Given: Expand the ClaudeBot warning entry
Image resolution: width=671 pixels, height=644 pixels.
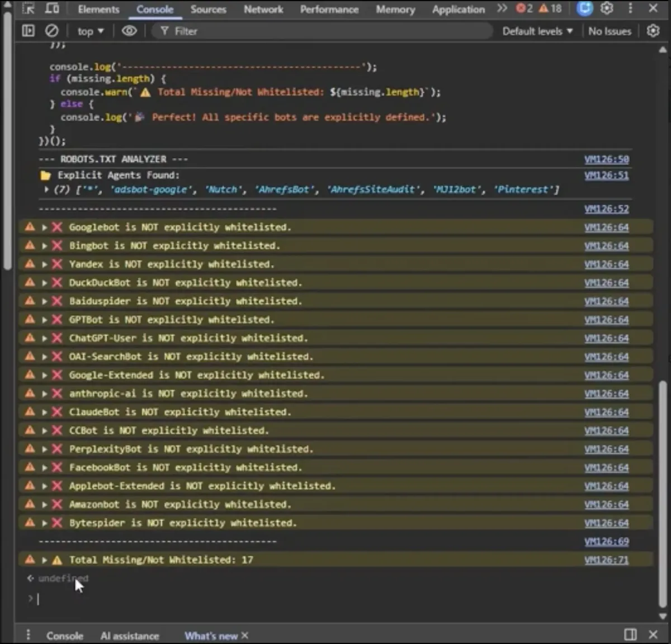Looking at the screenshot, I should pos(44,412).
